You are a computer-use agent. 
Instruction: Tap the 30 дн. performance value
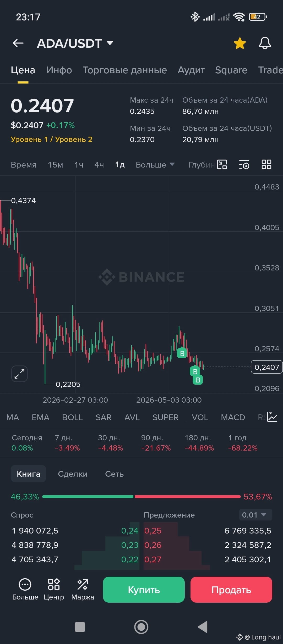(x=111, y=448)
